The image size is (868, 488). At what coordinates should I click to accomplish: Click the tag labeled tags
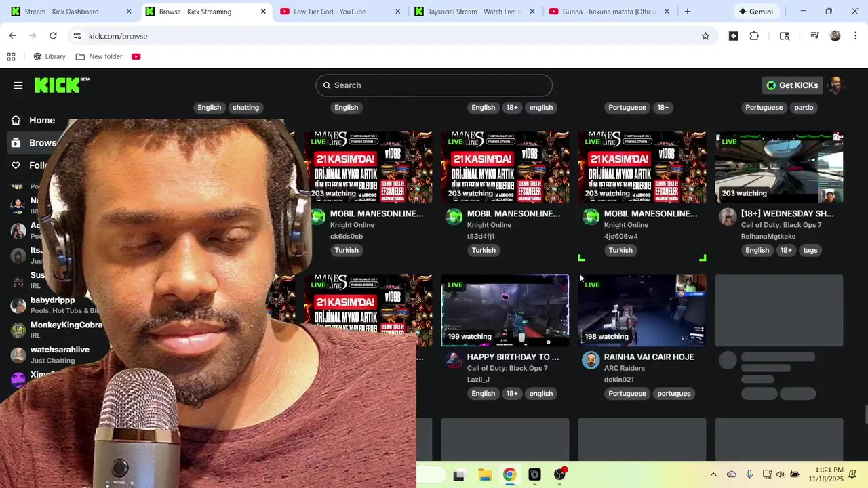coord(810,250)
